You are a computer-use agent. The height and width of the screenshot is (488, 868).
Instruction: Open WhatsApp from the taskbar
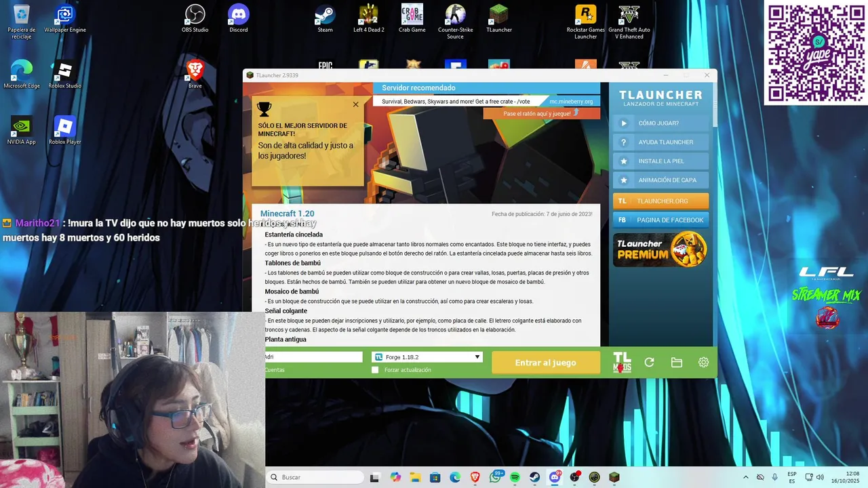click(x=495, y=477)
